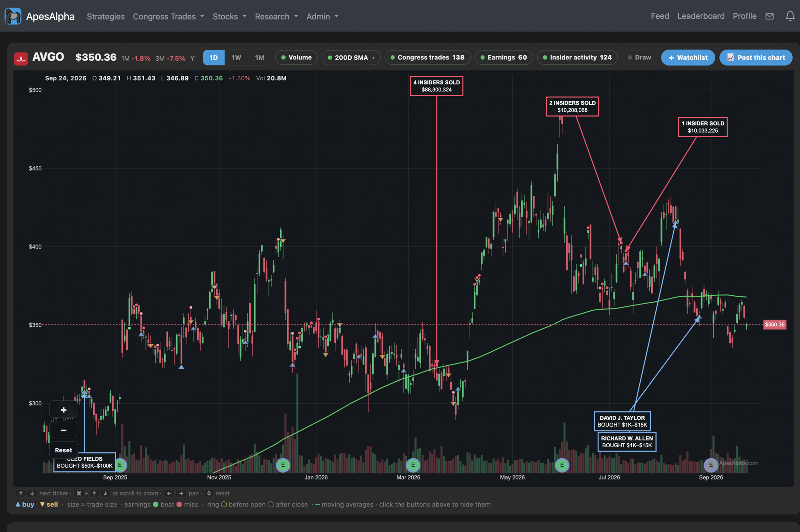Toggle the Earnings 60 overlay
The height and width of the screenshot is (532, 800).
tap(504, 58)
